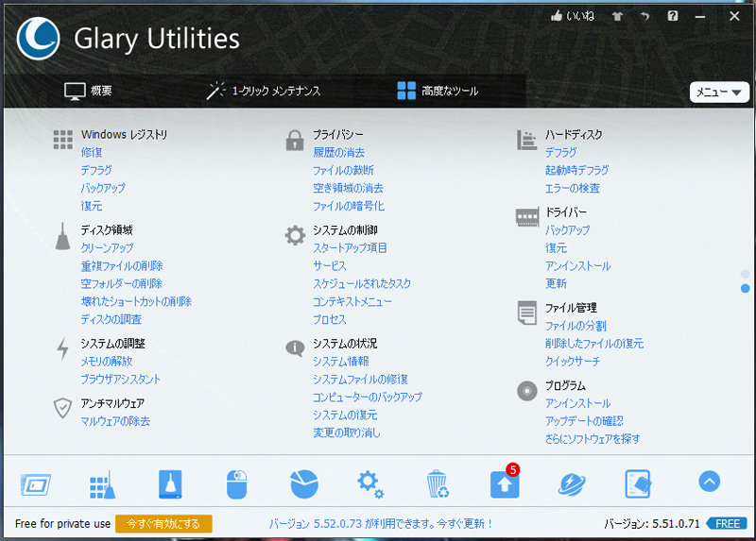This screenshot has height=541, width=756.
Task: Open registry cleaner icon in bottom toolbar
Action: click(102, 484)
